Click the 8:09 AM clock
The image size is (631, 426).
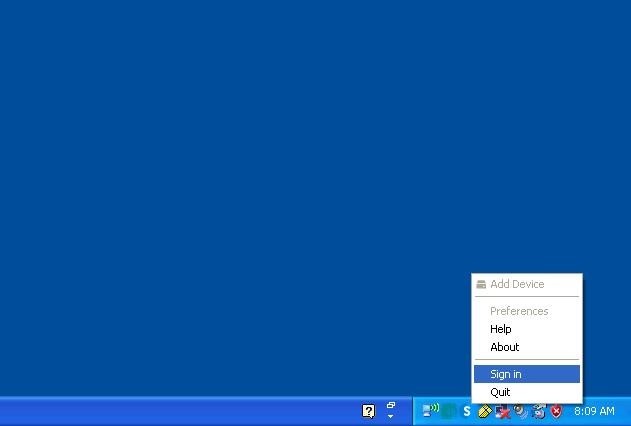(594, 411)
